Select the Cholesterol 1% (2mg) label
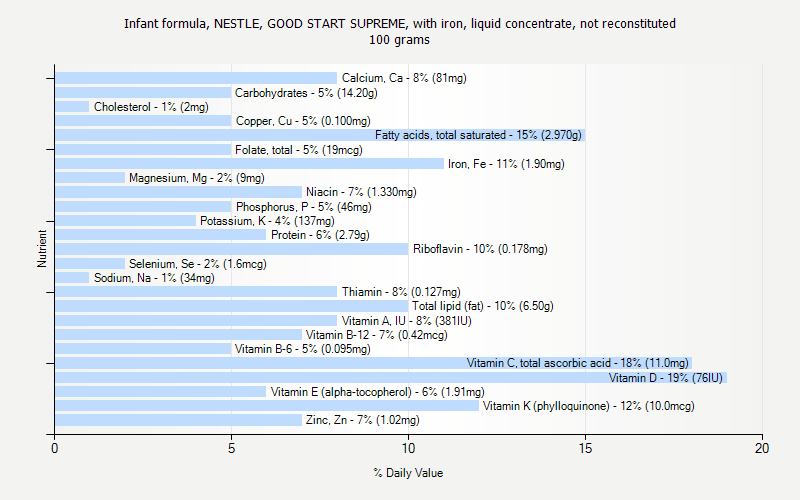This screenshot has height=500, width=800. point(151,107)
